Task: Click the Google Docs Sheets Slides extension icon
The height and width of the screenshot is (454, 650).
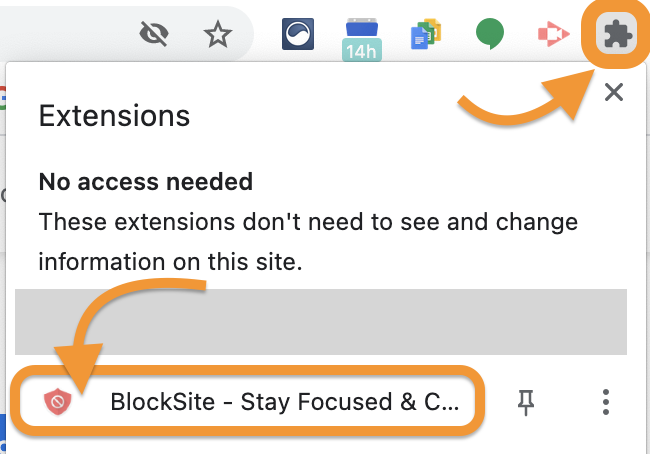Action: [425, 35]
